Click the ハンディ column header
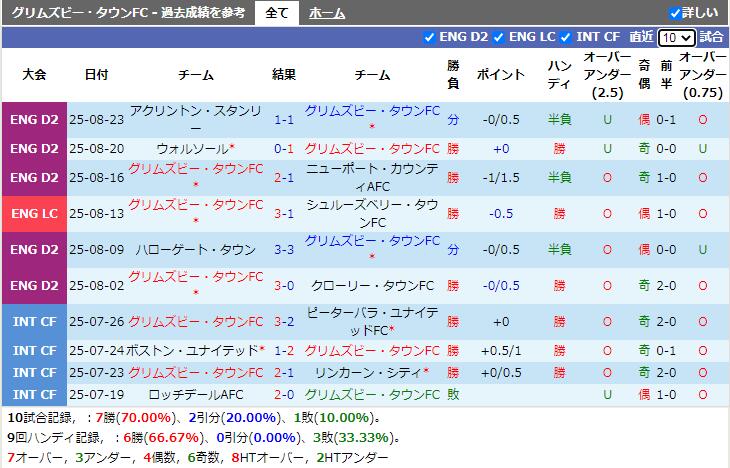This screenshot has height=468, width=730. coord(560,75)
